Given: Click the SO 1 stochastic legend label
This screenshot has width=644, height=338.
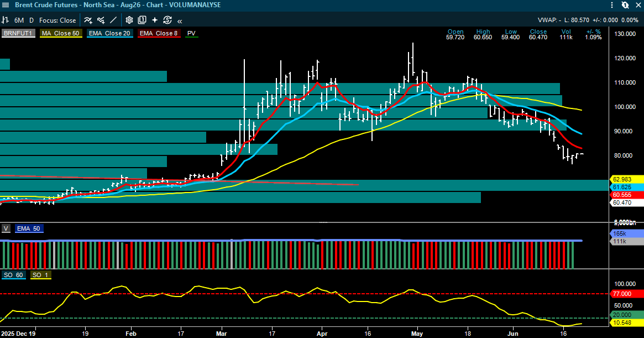Looking at the screenshot, I should 41,275.
